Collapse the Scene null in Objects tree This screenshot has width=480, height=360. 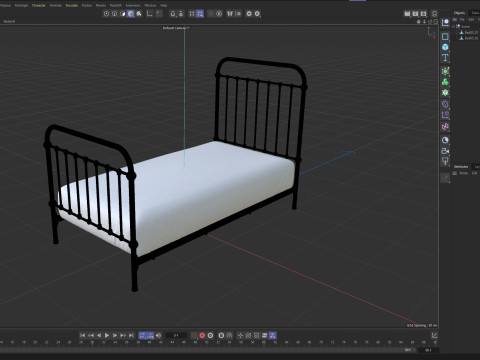(454, 26)
